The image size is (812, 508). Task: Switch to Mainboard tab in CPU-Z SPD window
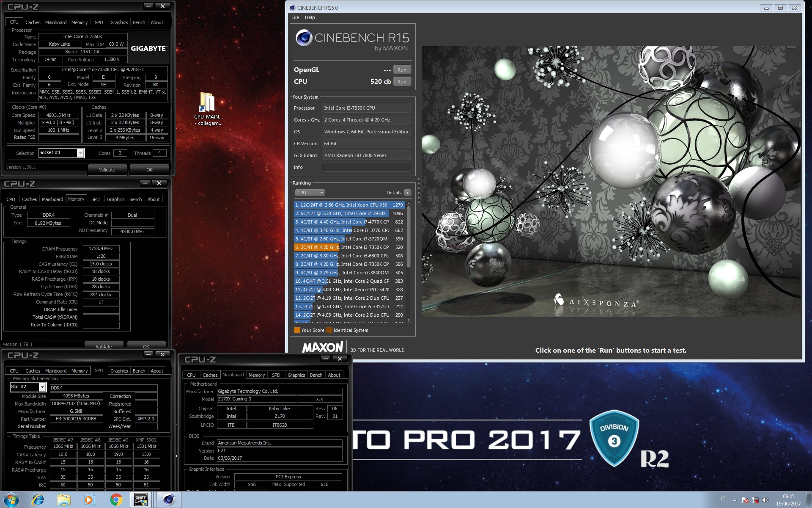coord(56,371)
